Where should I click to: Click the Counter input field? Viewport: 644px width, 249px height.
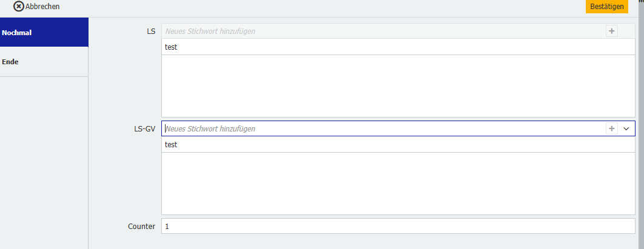click(398, 226)
